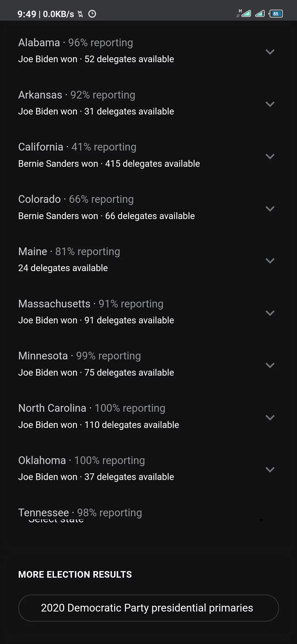Open the Select state dropdown arrow
This screenshot has width=297, height=644.
261,520
